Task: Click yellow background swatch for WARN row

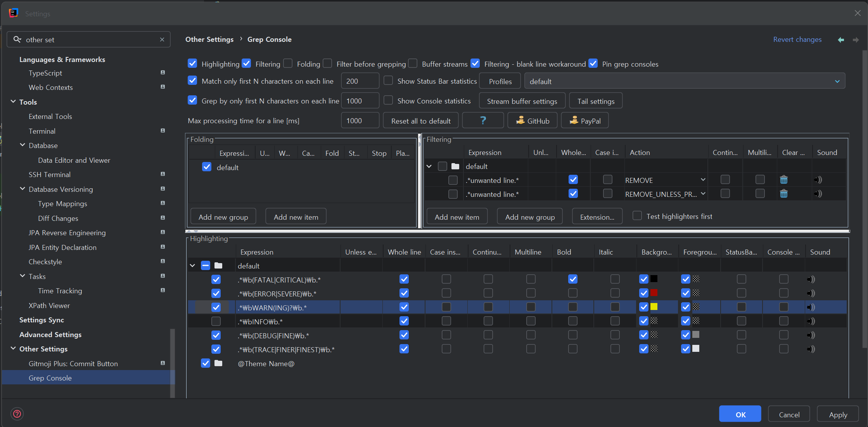Action: 654,307
